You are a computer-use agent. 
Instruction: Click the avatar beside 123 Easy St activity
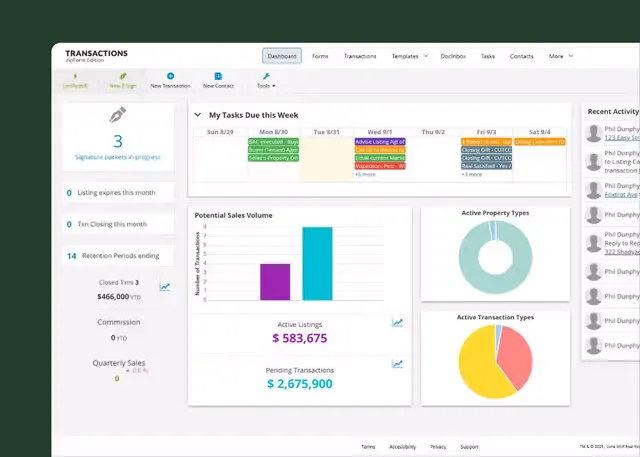(x=593, y=133)
